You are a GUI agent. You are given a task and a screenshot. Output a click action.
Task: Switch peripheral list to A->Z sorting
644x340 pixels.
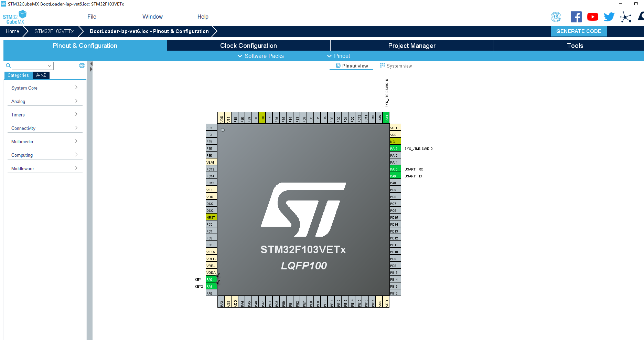pyautogui.click(x=41, y=75)
